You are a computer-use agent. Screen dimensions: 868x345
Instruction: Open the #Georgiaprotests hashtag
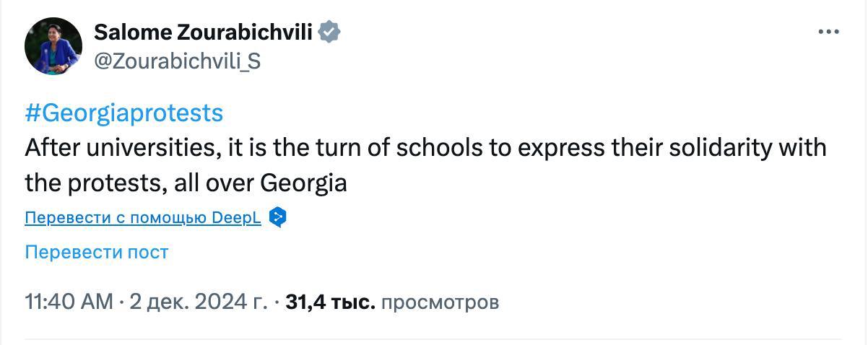click(124, 113)
